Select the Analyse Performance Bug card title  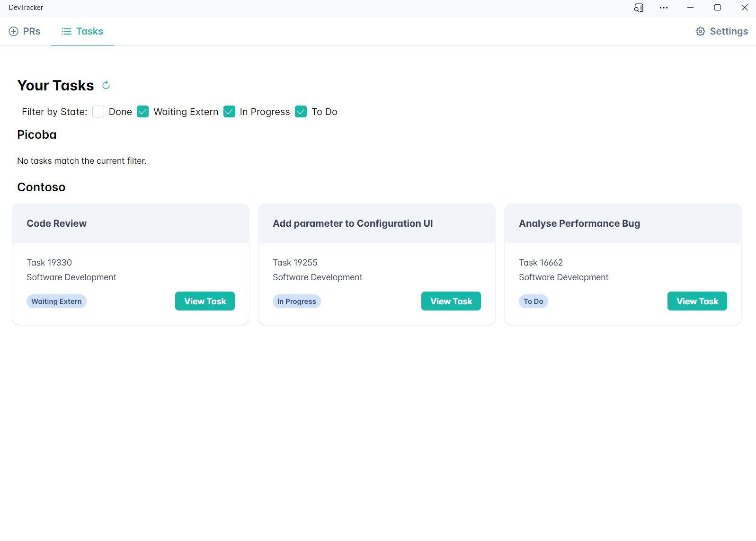coord(579,223)
